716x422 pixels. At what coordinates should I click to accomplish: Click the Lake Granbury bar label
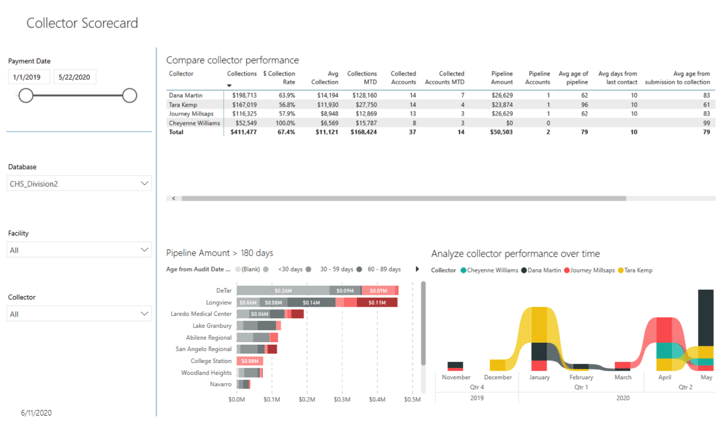(212, 326)
